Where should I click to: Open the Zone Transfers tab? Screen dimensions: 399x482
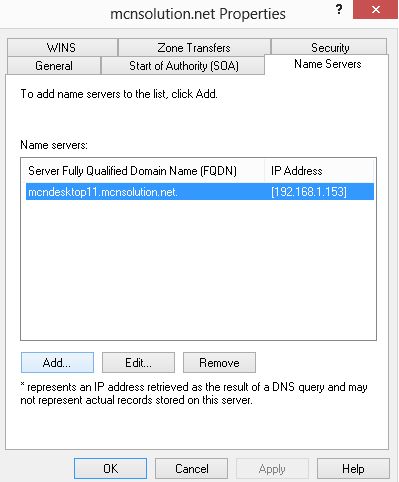(194, 47)
